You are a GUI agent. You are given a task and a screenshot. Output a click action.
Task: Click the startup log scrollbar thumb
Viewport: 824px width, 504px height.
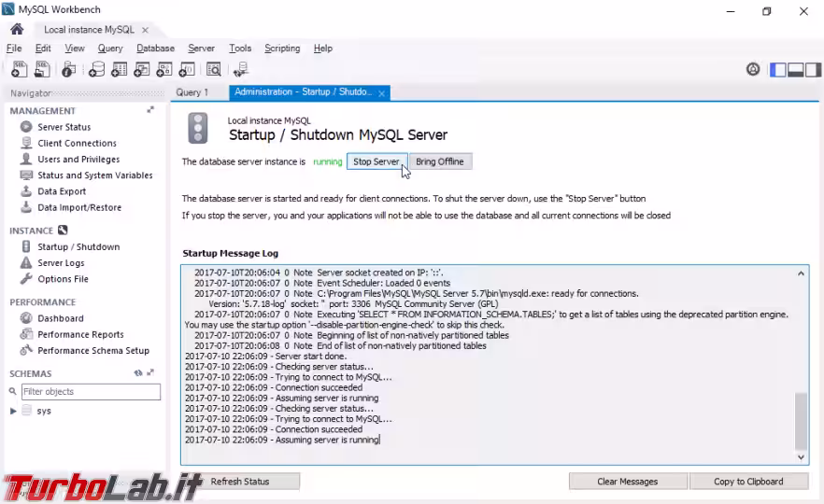[801, 421]
